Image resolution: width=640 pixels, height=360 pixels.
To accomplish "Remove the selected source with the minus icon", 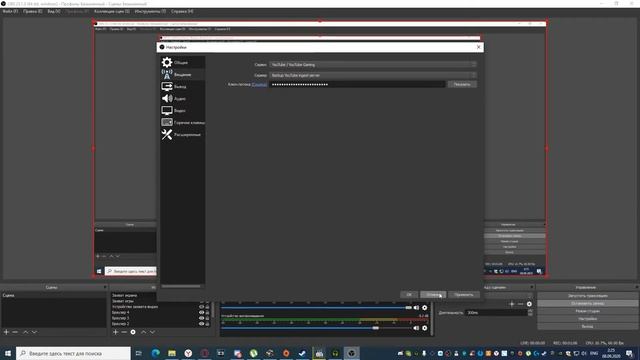I will pyautogui.click(x=124, y=332).
